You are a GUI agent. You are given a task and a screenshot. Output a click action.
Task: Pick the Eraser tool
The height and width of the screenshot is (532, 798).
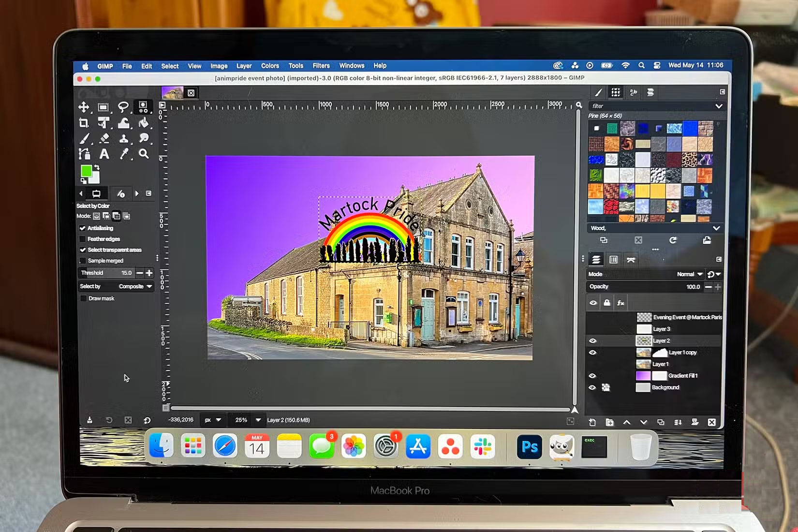(103, 139)
